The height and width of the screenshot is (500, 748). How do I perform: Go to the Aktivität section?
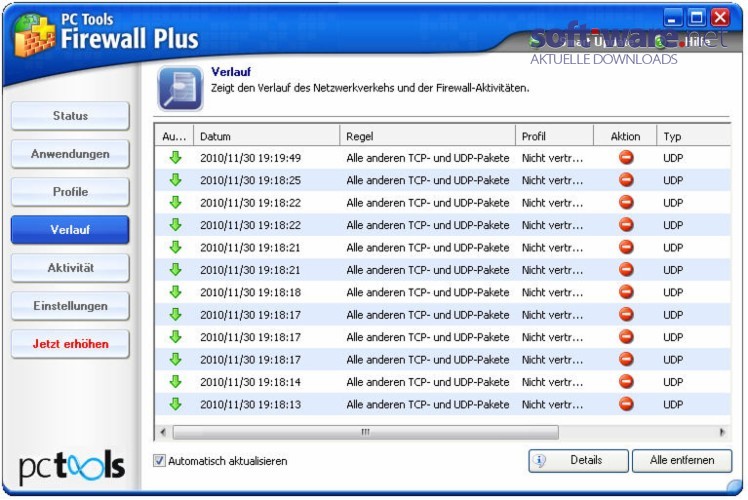(x=70, y=268)
